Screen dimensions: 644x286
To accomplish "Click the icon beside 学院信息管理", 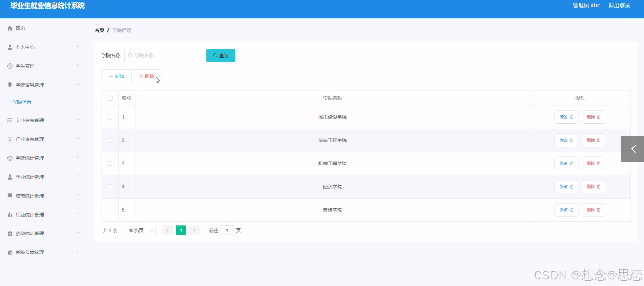I will (9, 85).
